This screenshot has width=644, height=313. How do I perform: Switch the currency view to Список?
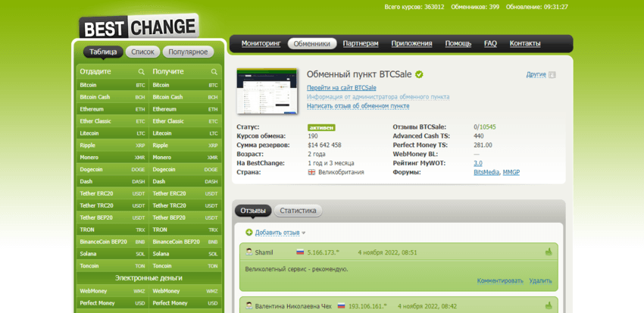[142, 52]
